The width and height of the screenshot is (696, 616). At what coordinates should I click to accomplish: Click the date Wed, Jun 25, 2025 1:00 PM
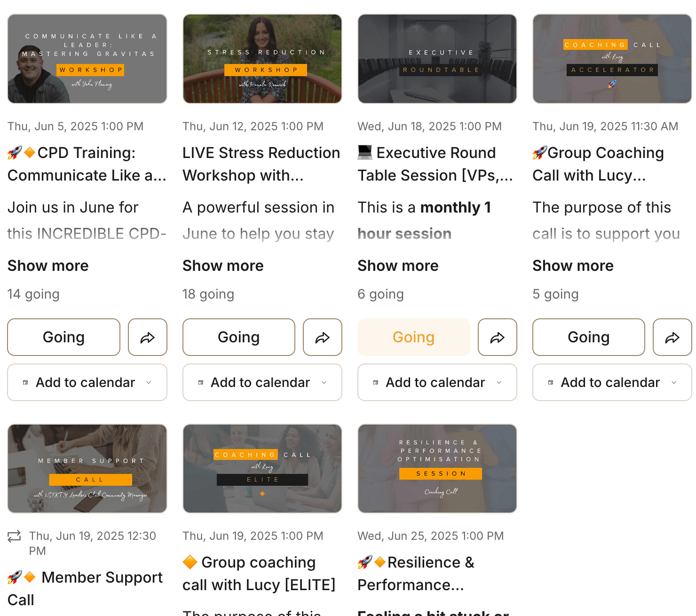[x=431, y=536]
